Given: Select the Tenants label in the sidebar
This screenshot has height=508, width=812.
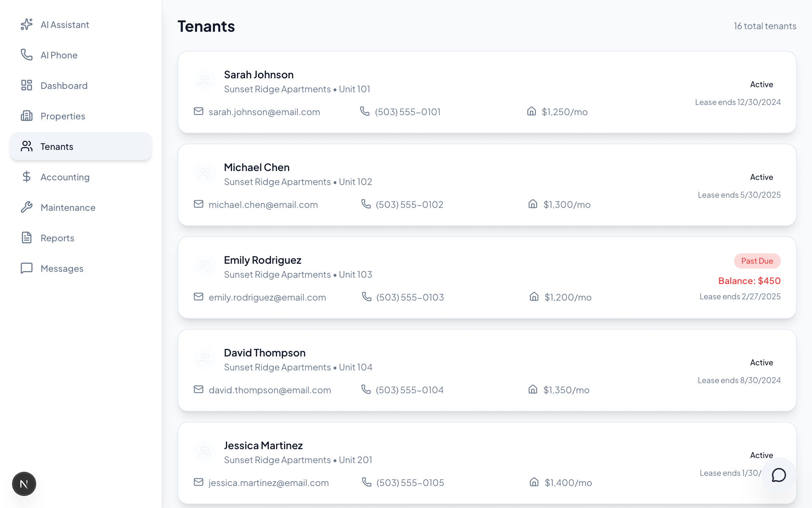Looking at the screenshot, I should click(57, 146).
